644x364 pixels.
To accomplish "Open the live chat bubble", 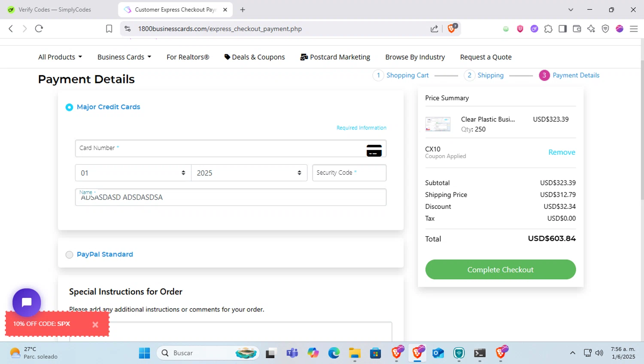I will point(27,303).
